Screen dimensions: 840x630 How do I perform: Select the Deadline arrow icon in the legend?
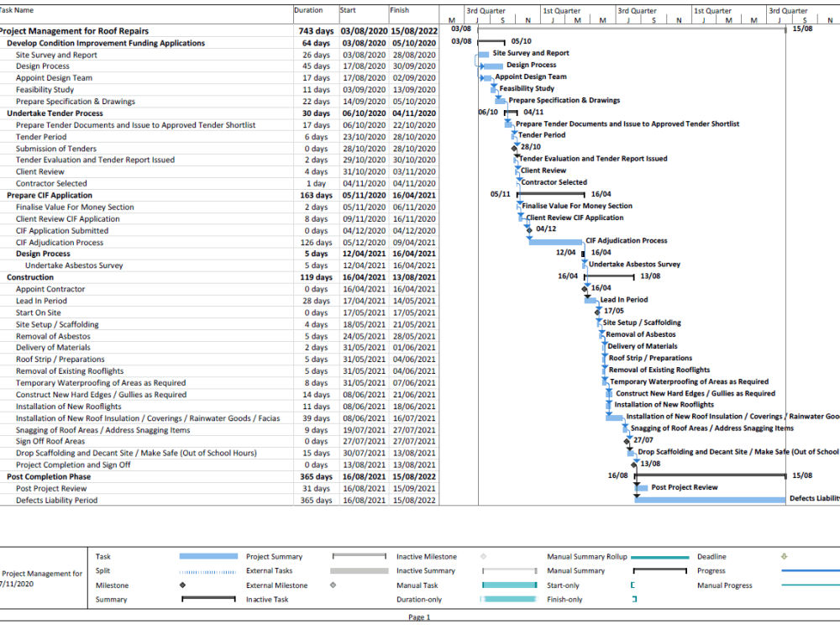pos(785,556)
